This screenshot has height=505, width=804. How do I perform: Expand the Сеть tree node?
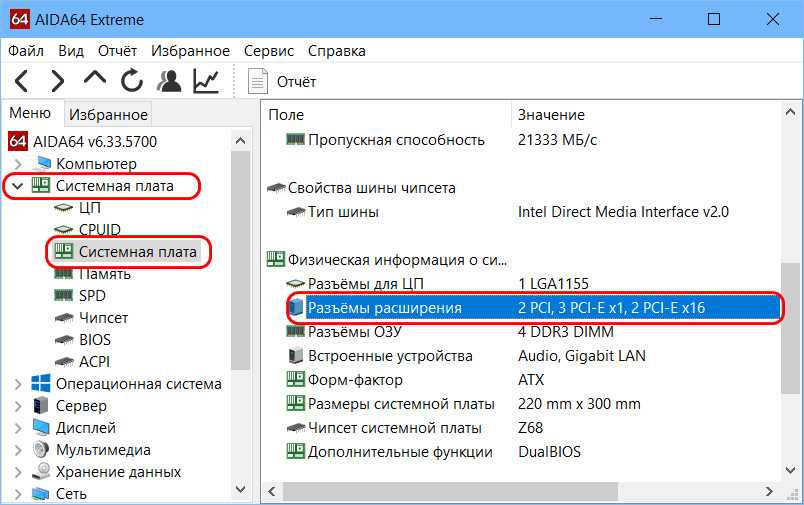pos(18,494)
